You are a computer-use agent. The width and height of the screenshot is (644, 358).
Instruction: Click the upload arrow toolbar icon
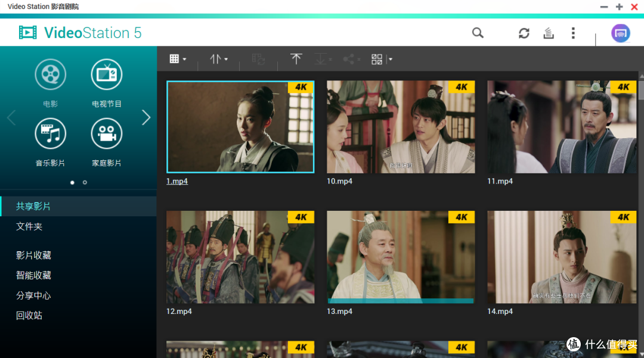pos(296,59)
